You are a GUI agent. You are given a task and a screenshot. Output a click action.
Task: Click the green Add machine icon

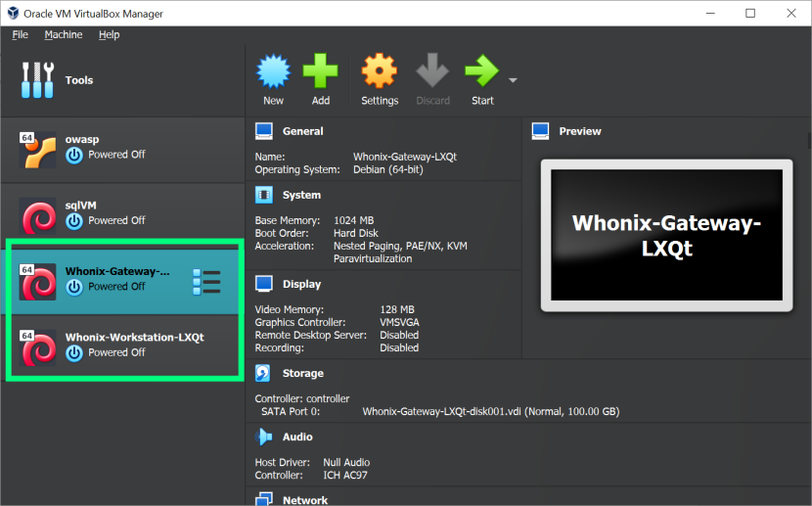[x=321, y=70]
